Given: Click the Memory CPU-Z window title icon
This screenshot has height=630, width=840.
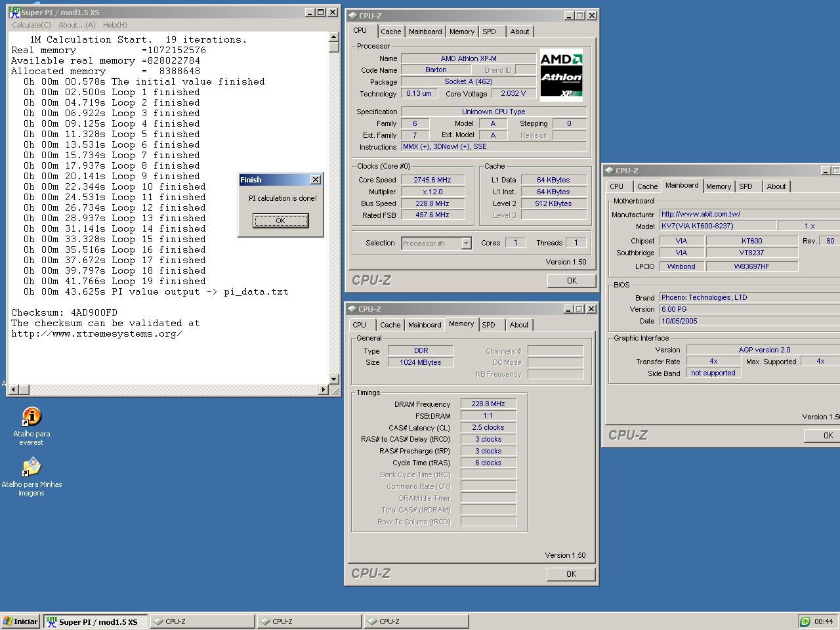Looking at the screenshot, I should pyautogui.click(x=352, y=309).
